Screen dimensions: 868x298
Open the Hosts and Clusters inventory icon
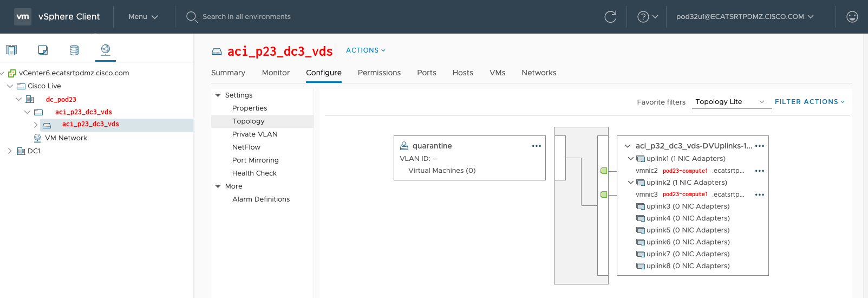coord(11,50)
